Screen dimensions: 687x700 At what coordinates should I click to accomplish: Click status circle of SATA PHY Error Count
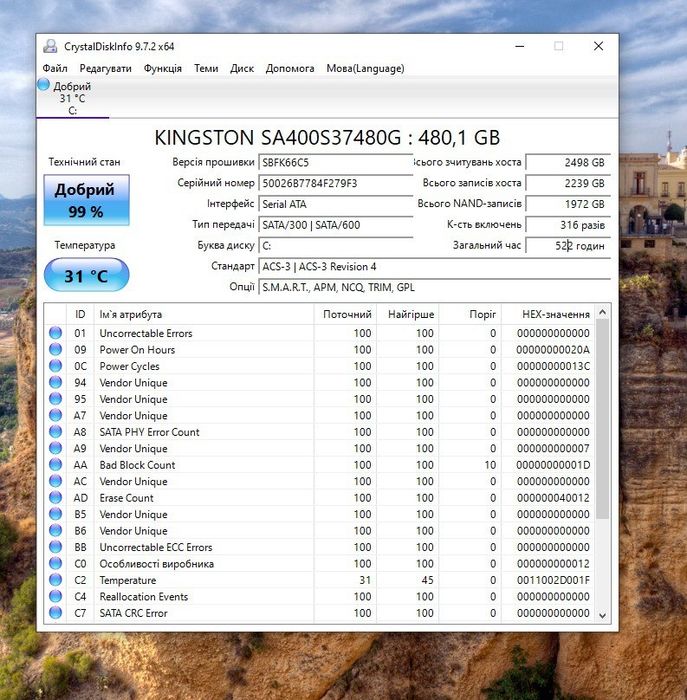point(55,432)
